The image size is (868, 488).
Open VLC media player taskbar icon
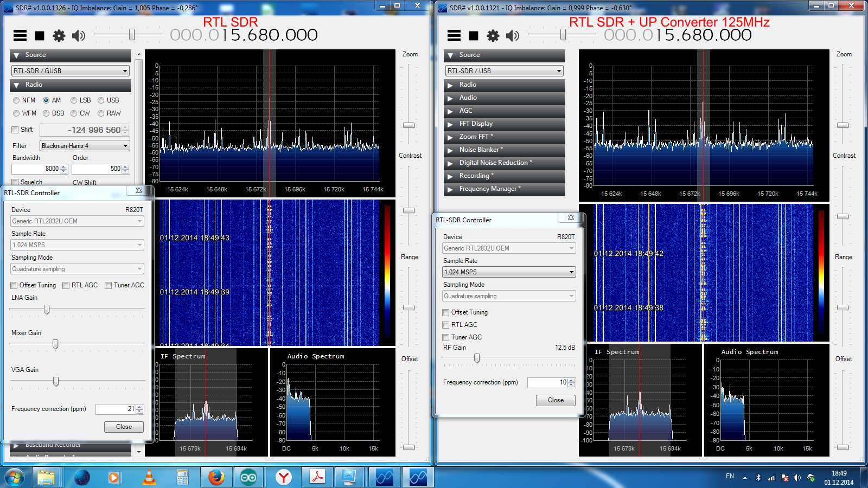pos(149,478)
